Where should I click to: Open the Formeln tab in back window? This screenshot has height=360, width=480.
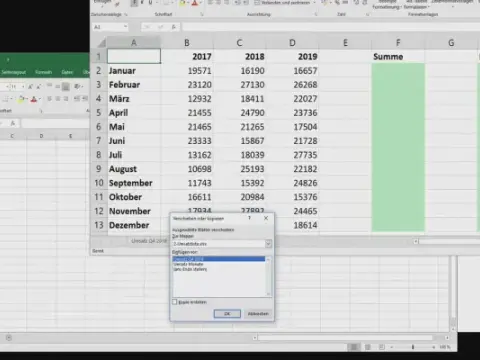(x=43, y=72)
